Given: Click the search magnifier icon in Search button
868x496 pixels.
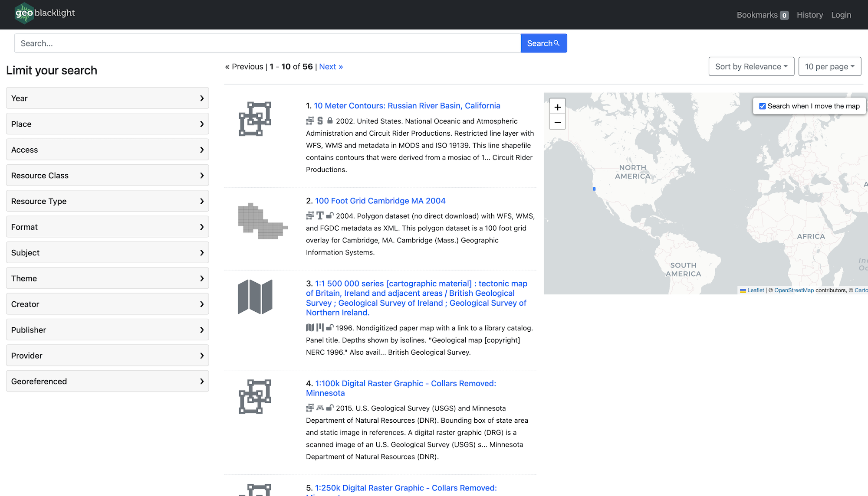Looking at the screenshot, I should pos(557,43).
